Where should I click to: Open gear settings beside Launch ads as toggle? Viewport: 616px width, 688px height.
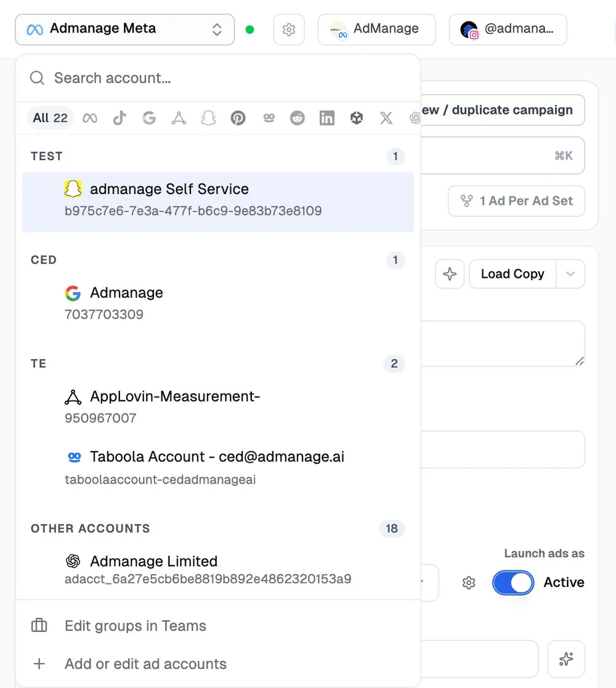tap(469, 583)
